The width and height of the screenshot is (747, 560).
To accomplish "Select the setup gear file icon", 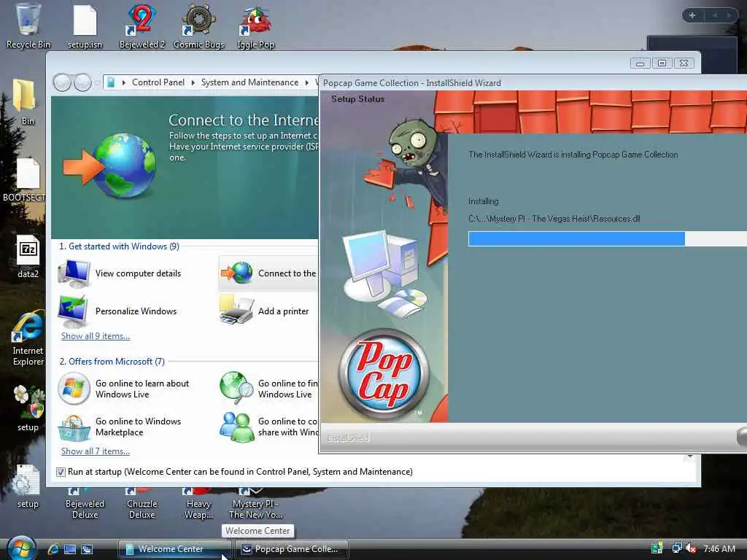I will (28, 486).
